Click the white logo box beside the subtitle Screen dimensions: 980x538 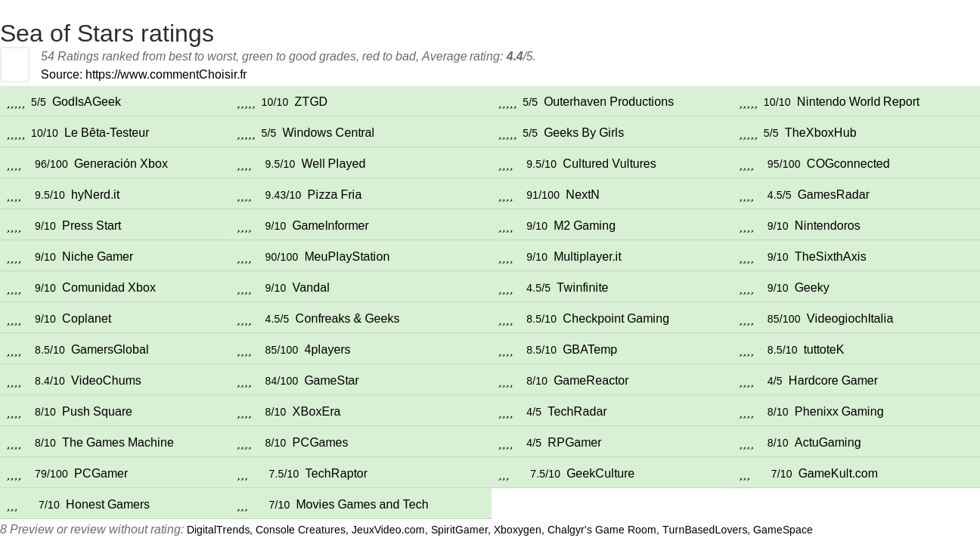[14, 64]
